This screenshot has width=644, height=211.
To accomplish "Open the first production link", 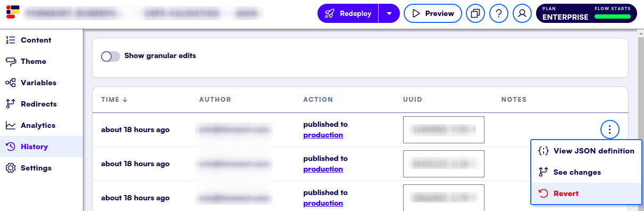I will point(323,135).
